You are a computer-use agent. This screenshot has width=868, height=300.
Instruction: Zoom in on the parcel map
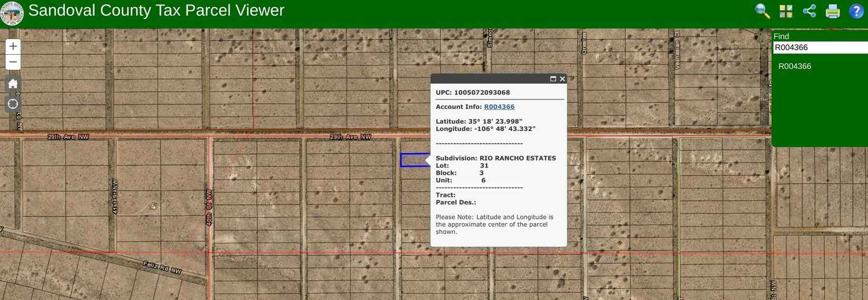pos(13,46)
